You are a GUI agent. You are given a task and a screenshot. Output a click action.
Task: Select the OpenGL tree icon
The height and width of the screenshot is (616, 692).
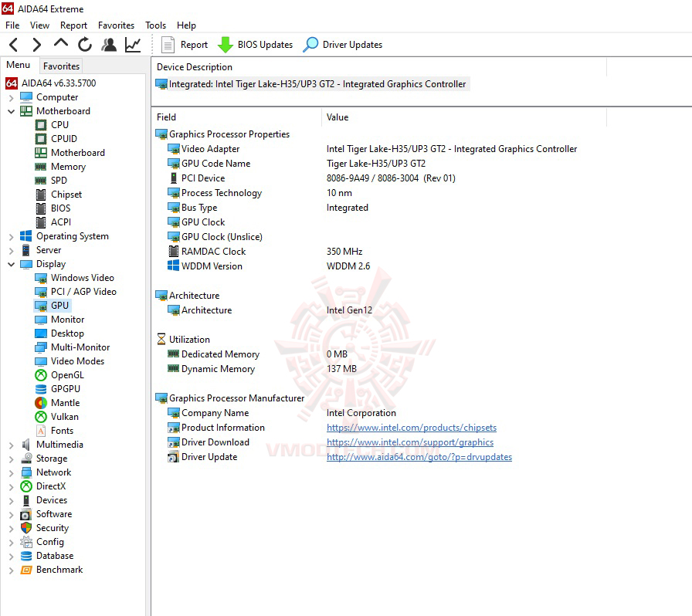click(41, 375)
